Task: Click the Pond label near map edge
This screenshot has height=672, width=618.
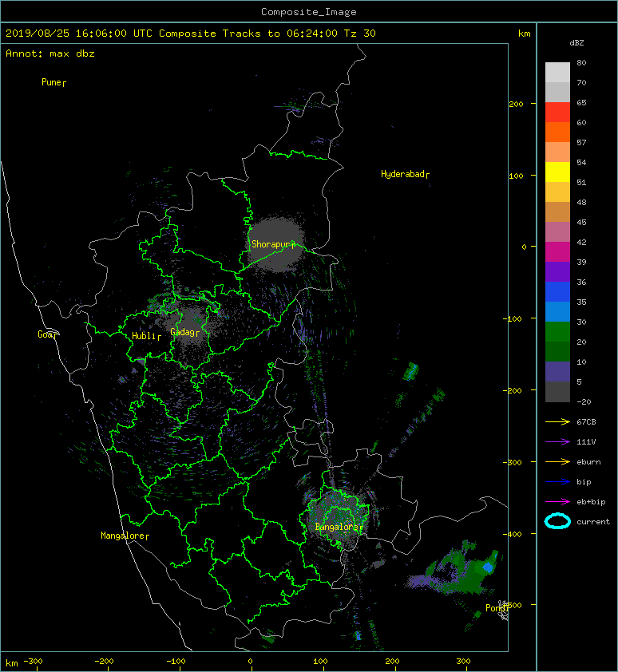Action: coord(497,608)
